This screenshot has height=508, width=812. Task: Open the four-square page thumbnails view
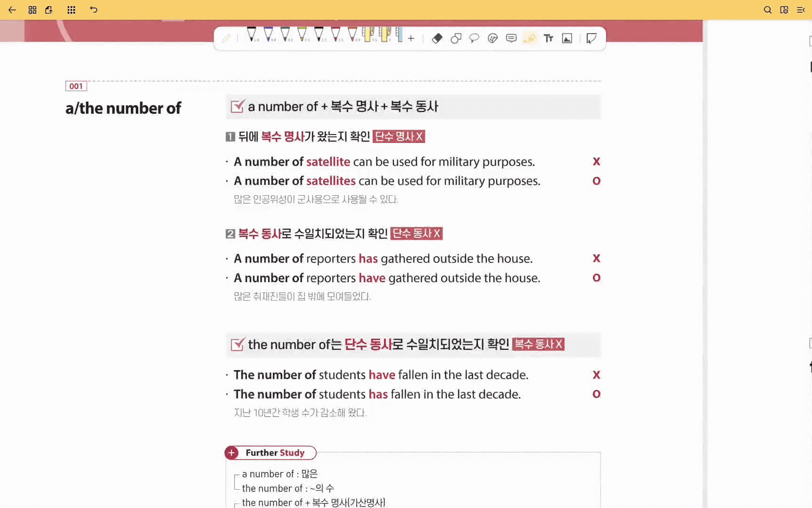point(32,10)
